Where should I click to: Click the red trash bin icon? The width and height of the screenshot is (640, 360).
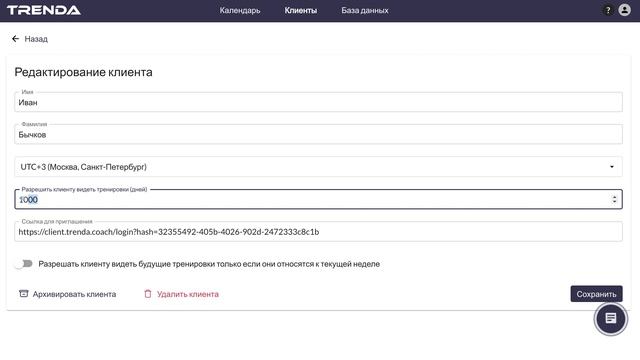pyautogui.click(x=148, y=294)
